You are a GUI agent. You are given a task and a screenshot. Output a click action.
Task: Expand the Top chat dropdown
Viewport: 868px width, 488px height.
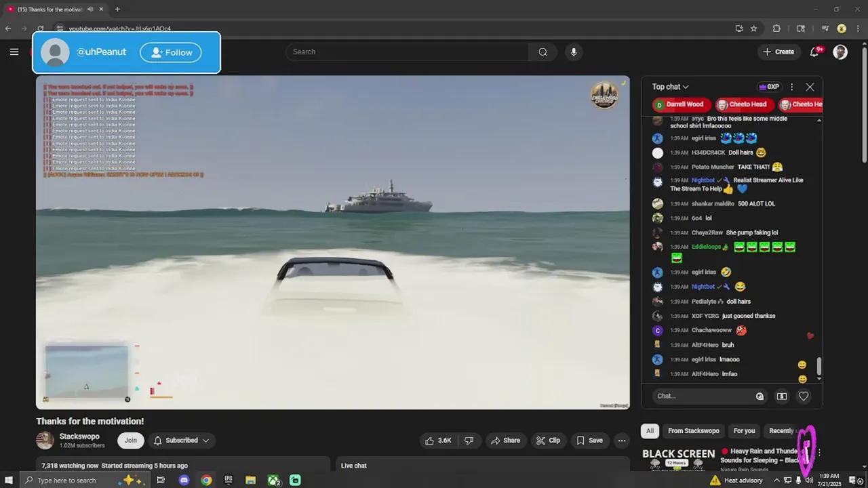pos(670,87)
